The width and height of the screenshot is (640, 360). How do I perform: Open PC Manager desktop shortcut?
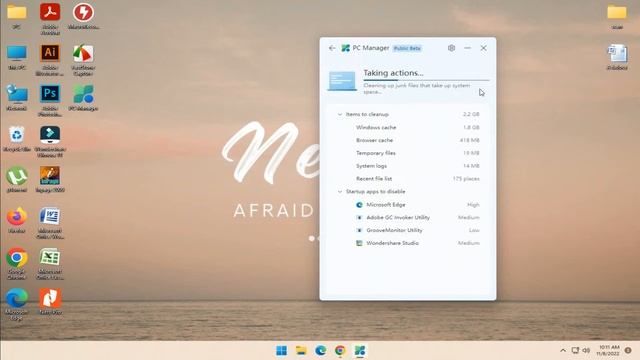[83, 98]
